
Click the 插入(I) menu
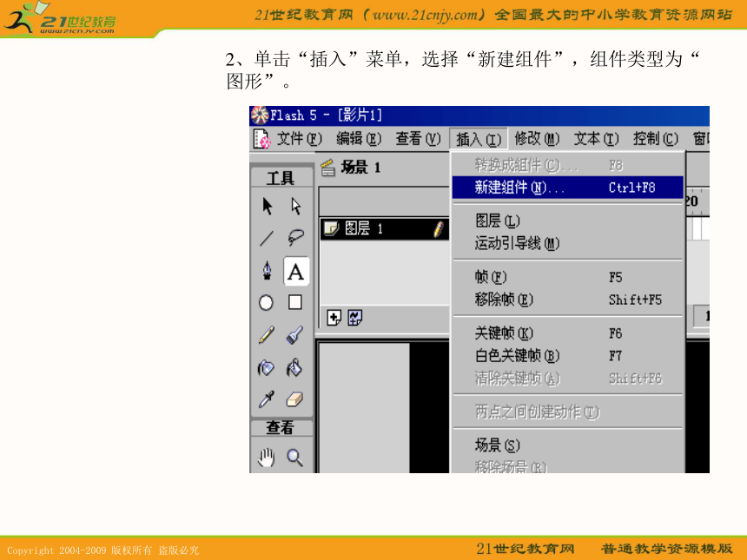tap(479, 139)
